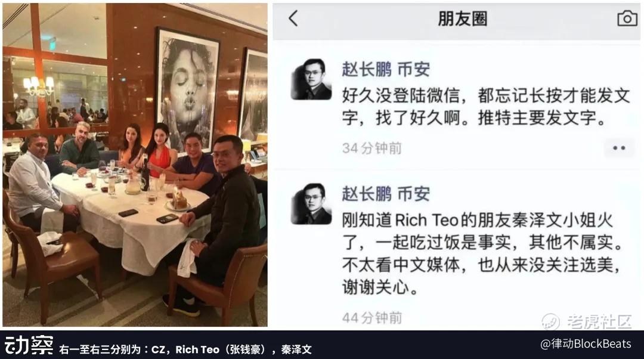Screen dimensions: 644x359
Task: Open the restaurant group dinner photo
Action: coord(135,165)
